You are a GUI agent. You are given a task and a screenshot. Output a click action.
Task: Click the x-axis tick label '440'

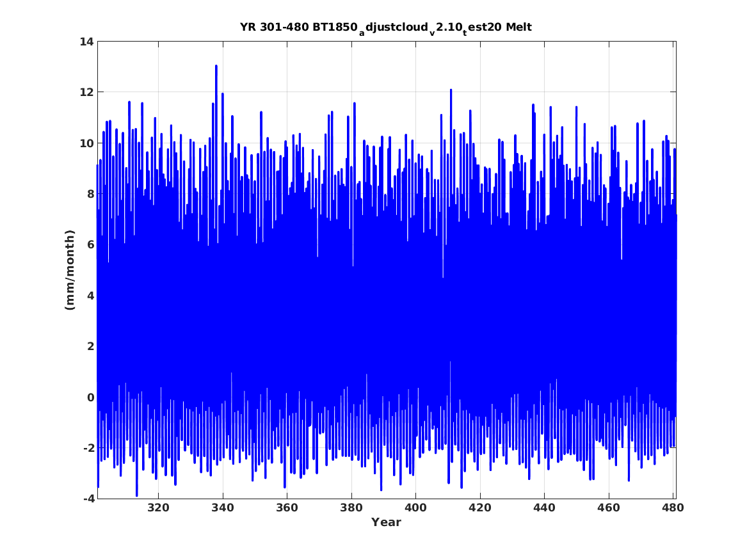(544, 508)
